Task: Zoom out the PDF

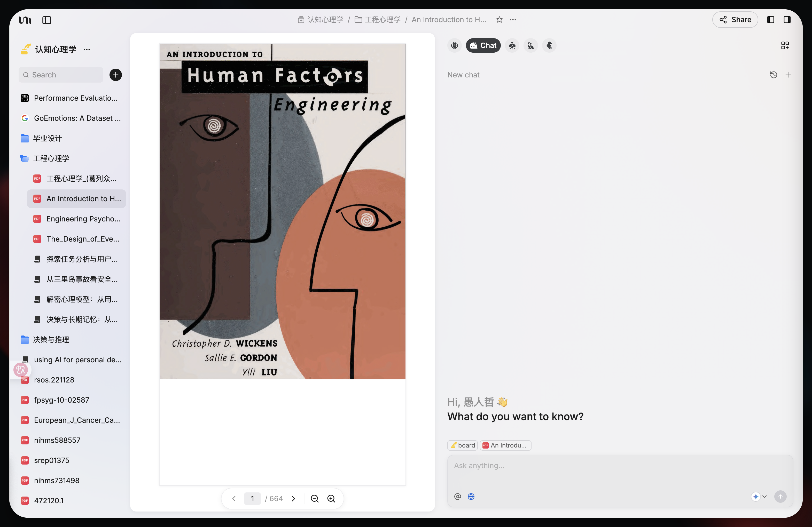Action: point(315,498)
